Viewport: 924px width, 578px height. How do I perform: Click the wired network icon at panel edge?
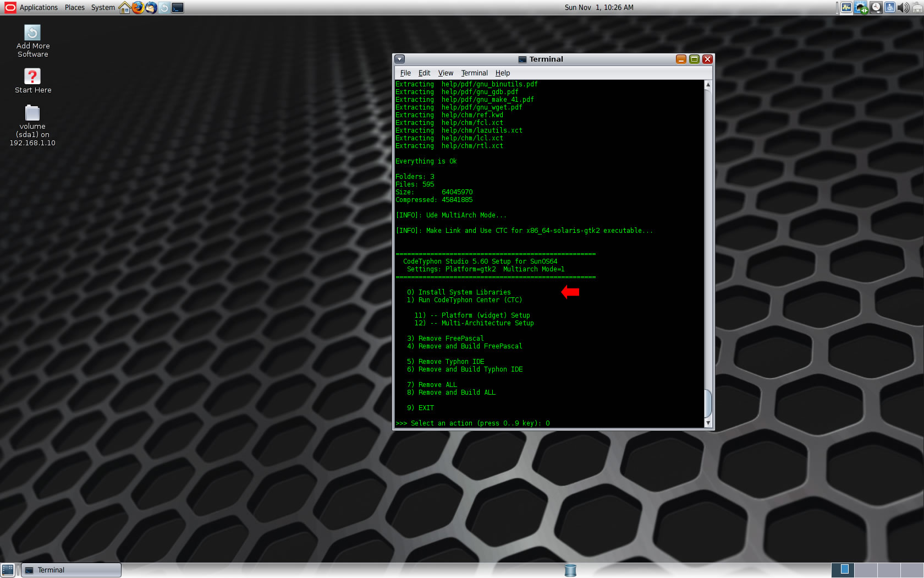(917, 8)
